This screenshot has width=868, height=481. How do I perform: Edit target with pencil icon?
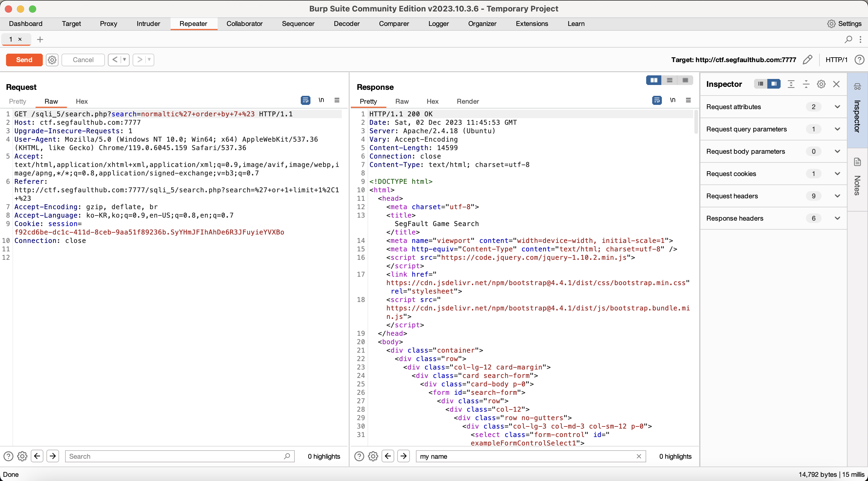(808, 60)
